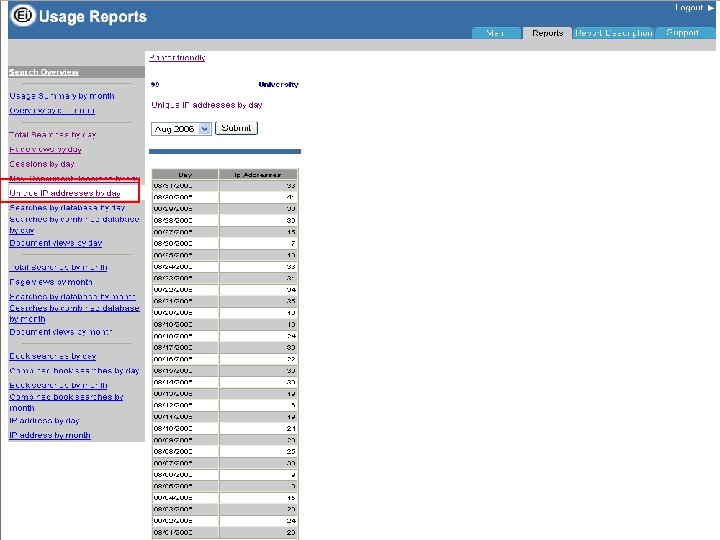720x540 pixels.
Task: Open Book searches by day report
Action: [x=53, y=356]
